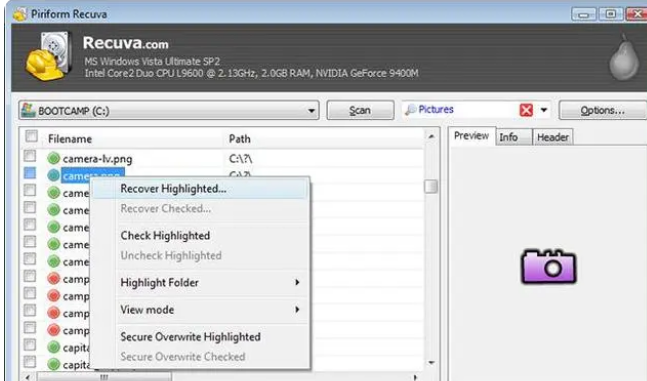Toggle the select-all checkbox by Filename
The height and width of the screenshot is (381, 647).
point(31,136)
